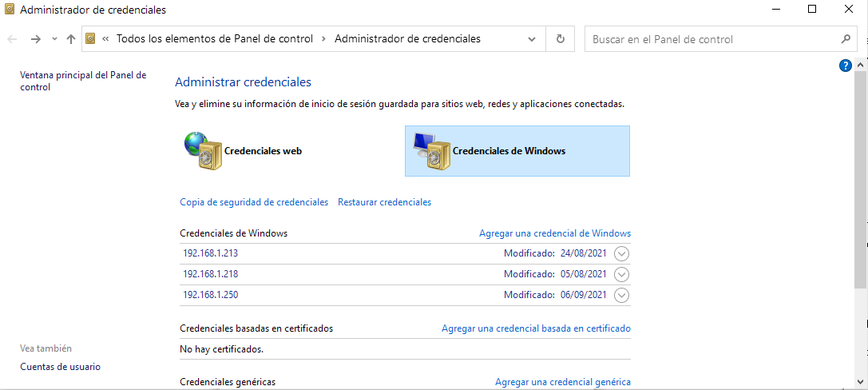Expand the 192.168.1.213 credential chevron
The height and width of the screenshot is (390, 868).
tap(622, 253)
